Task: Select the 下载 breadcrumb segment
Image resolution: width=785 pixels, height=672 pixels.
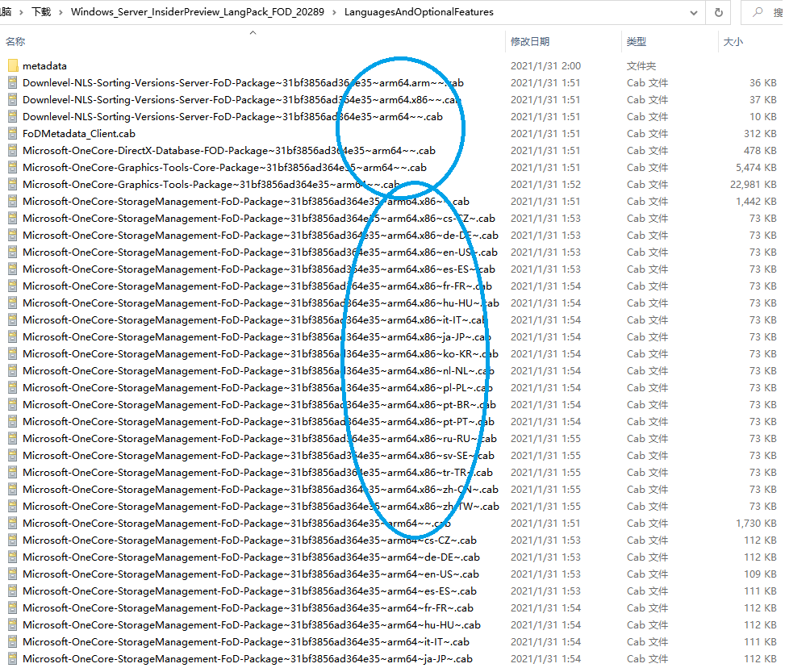Action: 41,12
